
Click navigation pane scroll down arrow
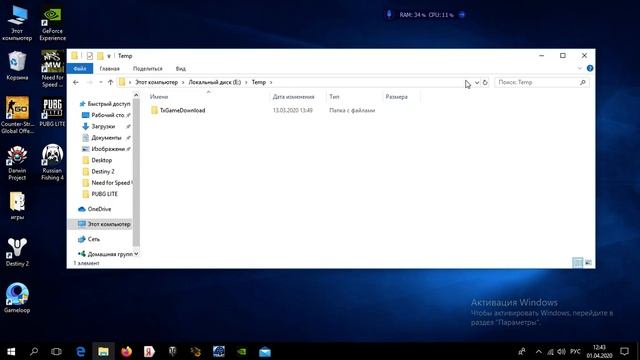[x=136, y=254]
